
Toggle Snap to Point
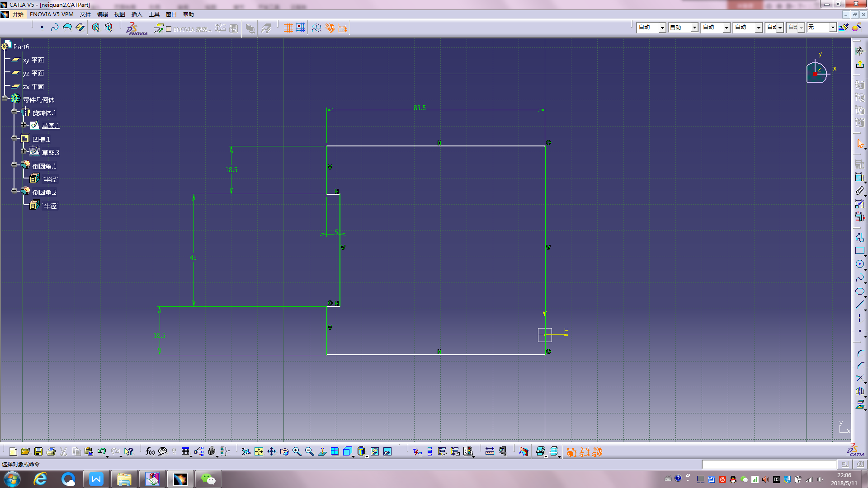(301, 28)
